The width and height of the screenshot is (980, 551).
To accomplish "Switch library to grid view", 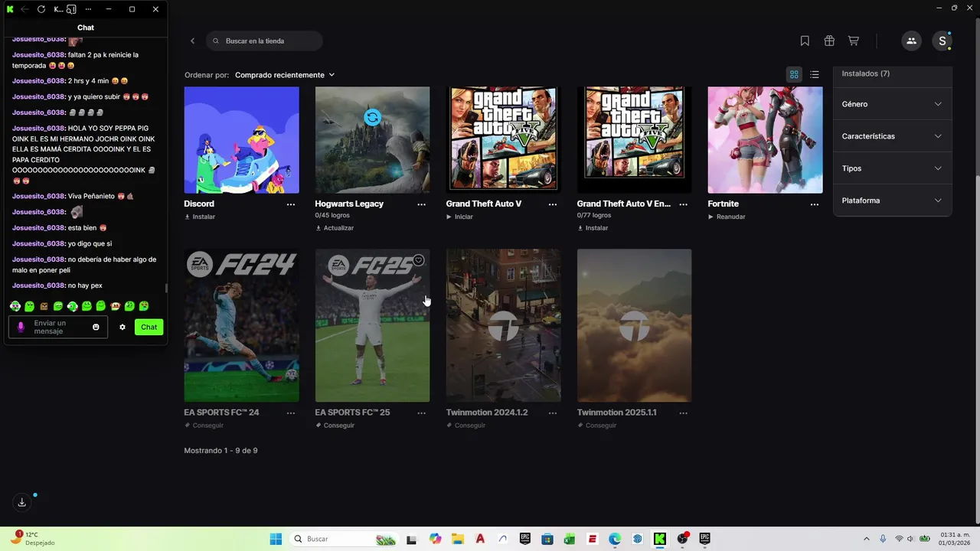I will (x=794, y=74).
